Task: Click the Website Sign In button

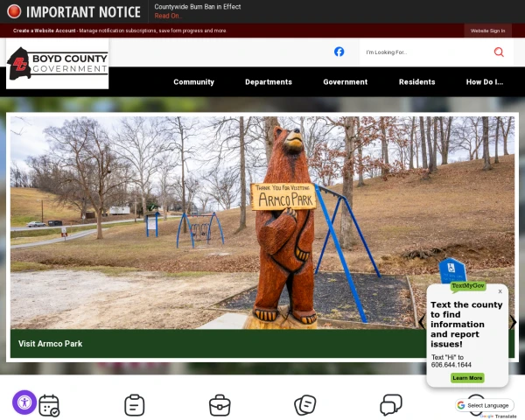Action: 487,31
